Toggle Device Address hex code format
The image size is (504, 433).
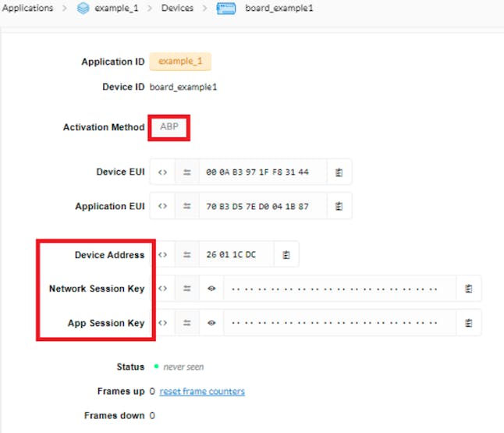162,254
